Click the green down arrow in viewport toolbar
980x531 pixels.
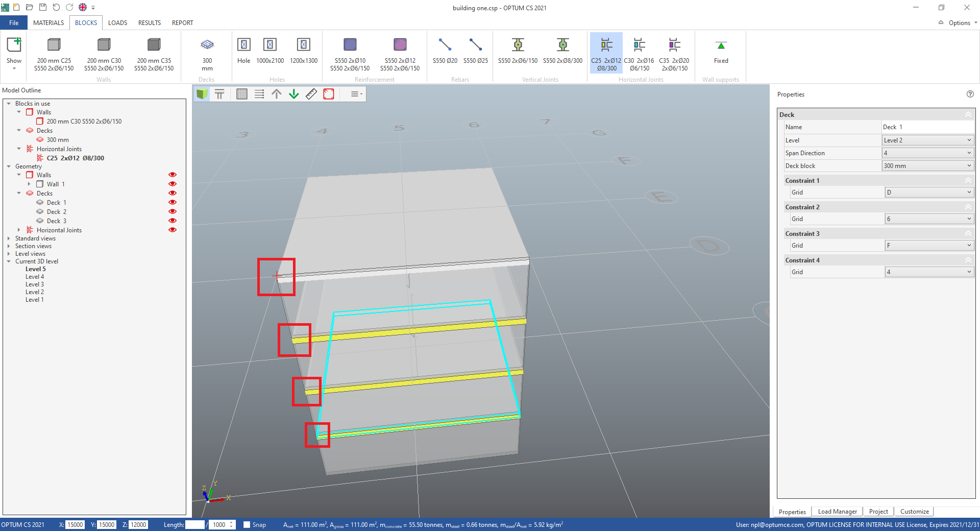click(294, 94)
